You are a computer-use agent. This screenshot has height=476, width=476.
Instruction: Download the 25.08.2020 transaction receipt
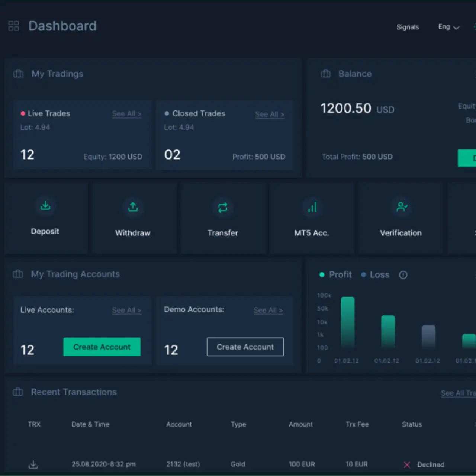(33, 464)
